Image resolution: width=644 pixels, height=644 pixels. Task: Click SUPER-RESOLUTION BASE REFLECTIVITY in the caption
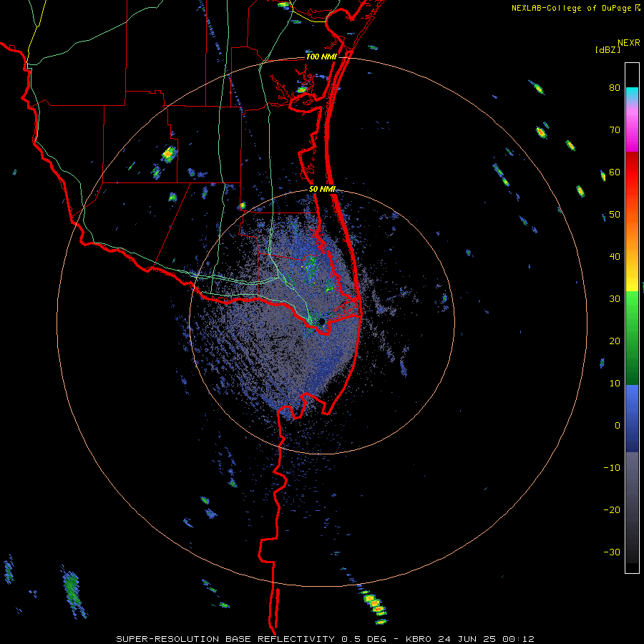[x=225, y=639]
